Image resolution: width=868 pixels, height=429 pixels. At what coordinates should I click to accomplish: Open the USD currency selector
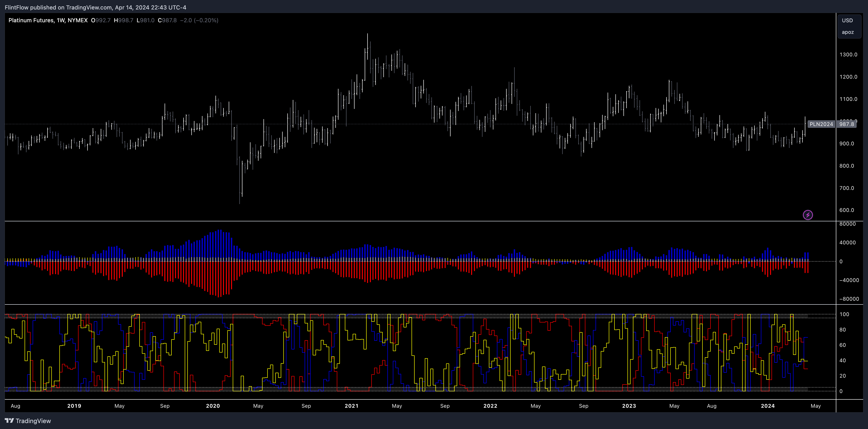(847, 20)
